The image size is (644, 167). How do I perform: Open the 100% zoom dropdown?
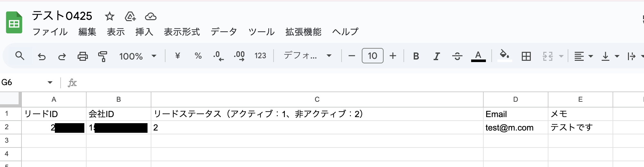[138, 56]
